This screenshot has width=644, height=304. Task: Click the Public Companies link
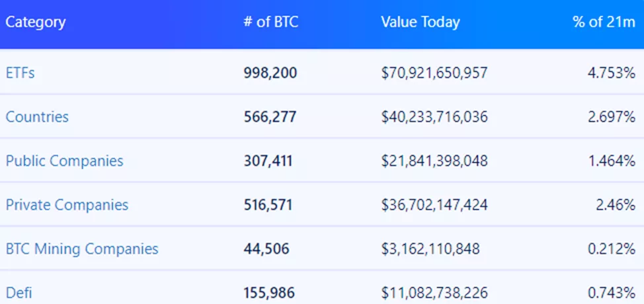pos(64,161)
